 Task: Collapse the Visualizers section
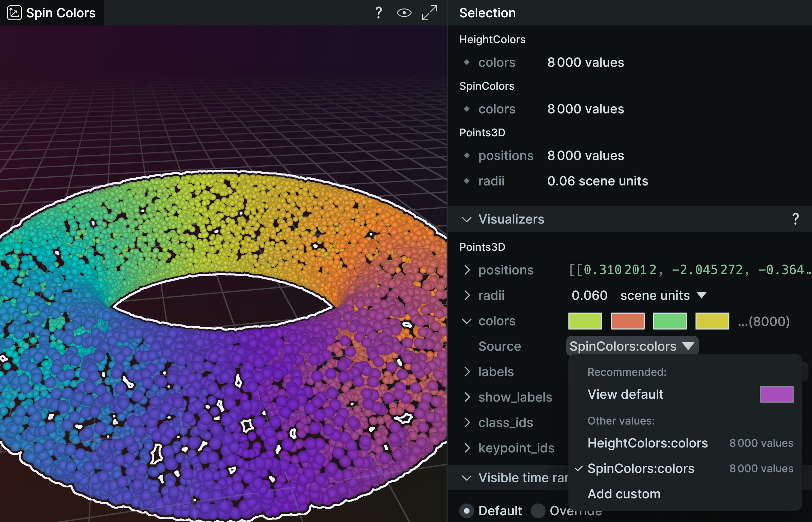(x=467, y=219)
